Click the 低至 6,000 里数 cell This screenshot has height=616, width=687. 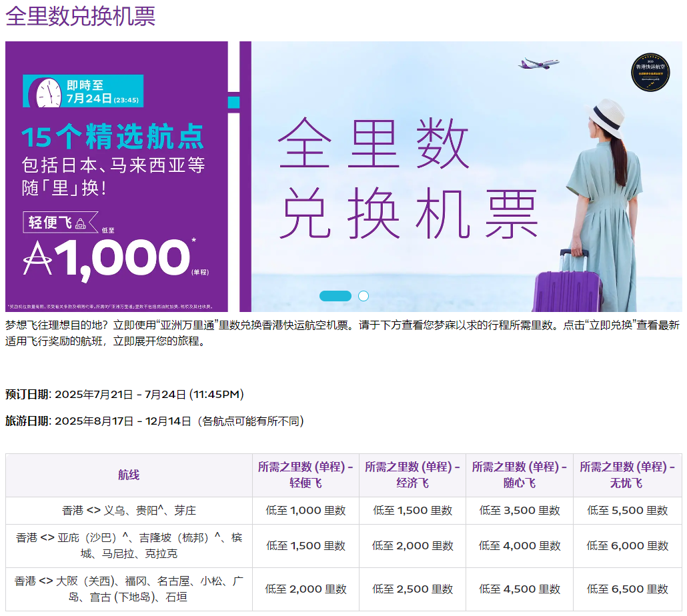[x=627, y=546]
